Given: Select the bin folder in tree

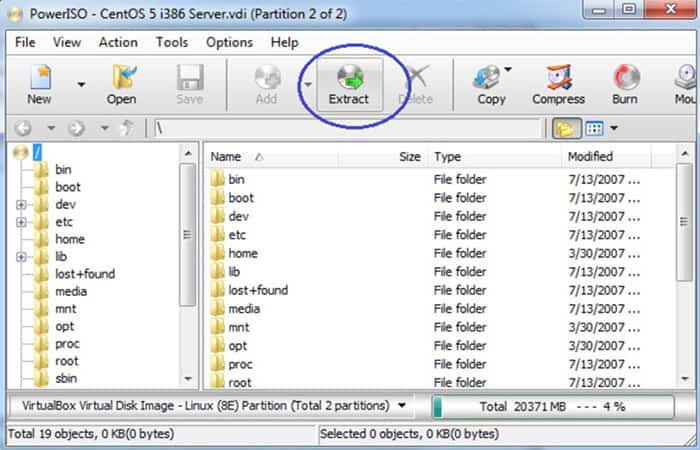Looking at the screenshot, I should (63, 170).
